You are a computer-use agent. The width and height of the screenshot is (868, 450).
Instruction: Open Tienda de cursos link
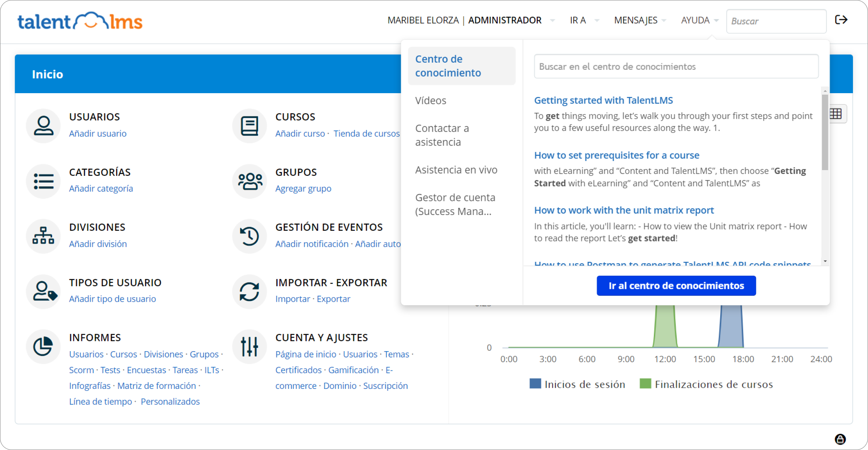point(367,134)
